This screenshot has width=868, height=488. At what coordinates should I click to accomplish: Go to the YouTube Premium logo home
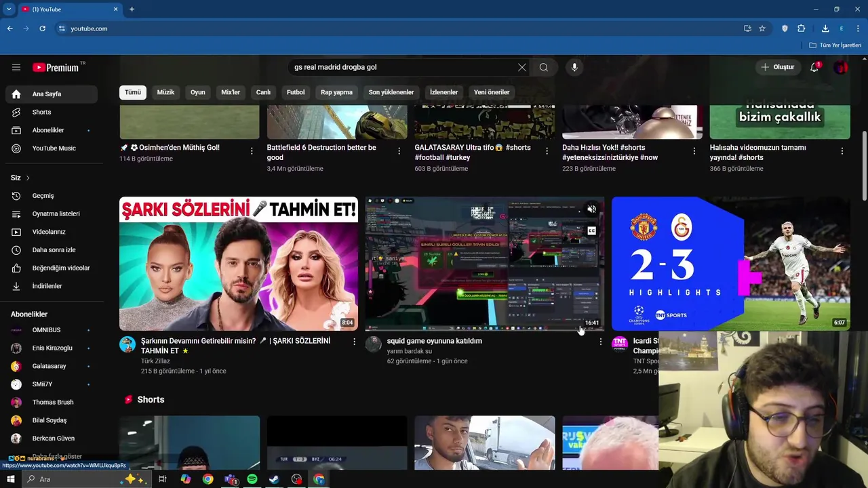56,67
